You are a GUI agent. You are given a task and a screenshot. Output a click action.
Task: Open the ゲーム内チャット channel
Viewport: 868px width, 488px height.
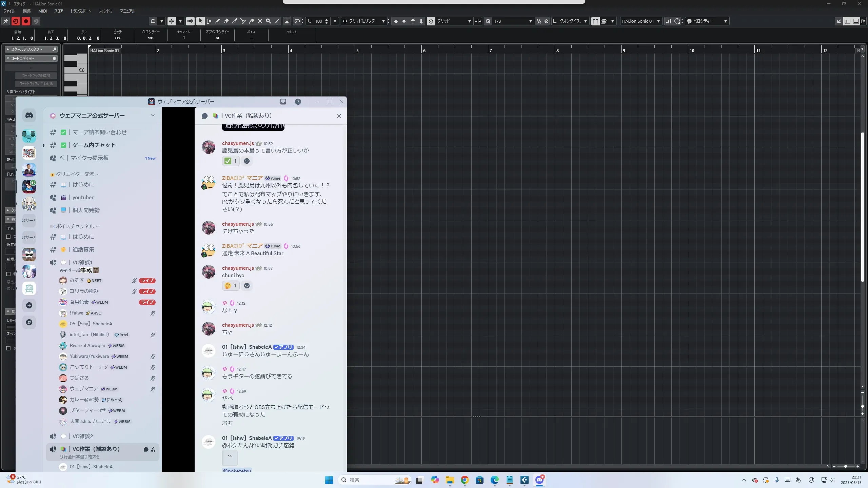click(94, 145)
